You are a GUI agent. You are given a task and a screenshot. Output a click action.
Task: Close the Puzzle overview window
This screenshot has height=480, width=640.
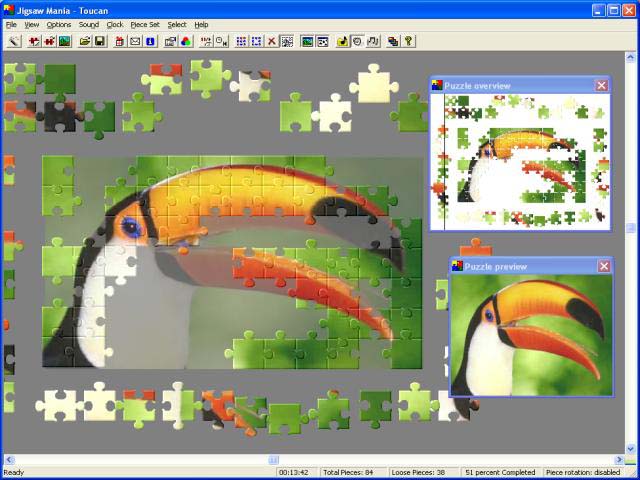(602, 85)
